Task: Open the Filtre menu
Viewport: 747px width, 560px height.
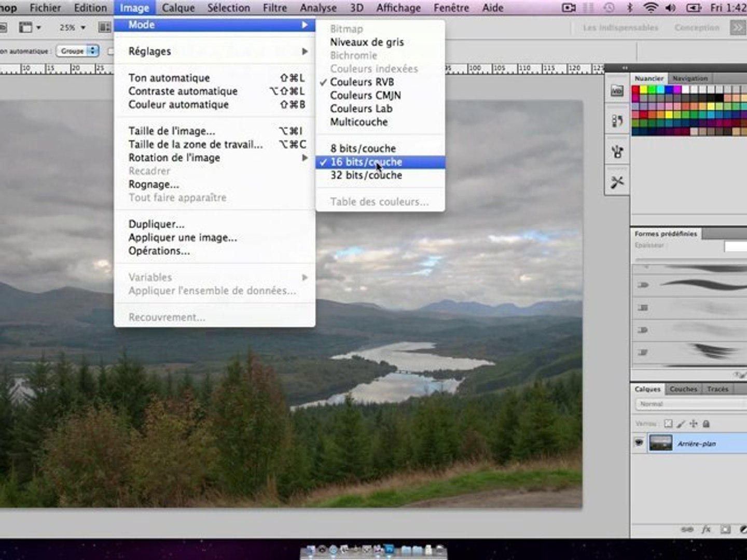Action: click(x=275, y=8)
